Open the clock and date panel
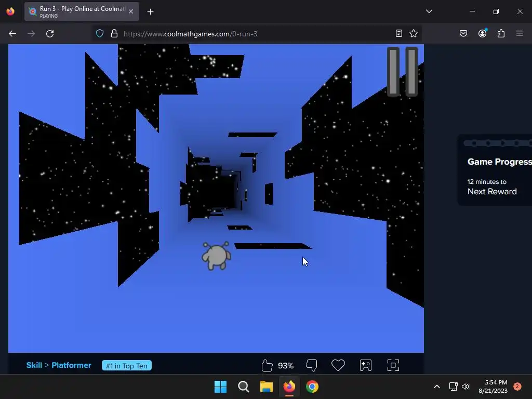The width and height of the screenshot is (532, 399). tap(493, 387)
